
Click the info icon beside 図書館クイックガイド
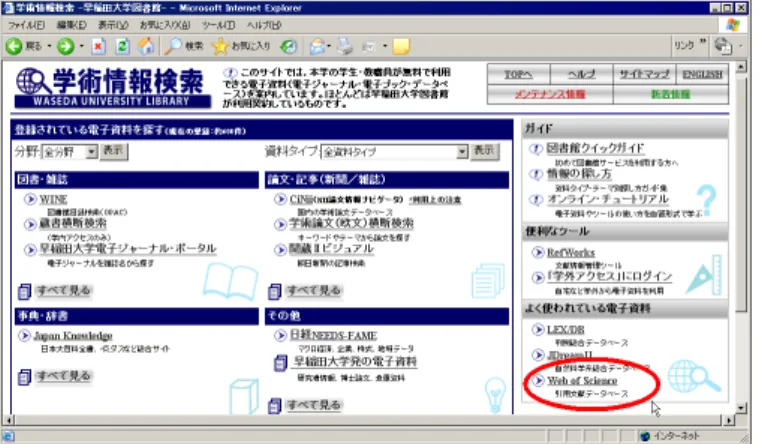pyautogui.click(x=535, y=149)
